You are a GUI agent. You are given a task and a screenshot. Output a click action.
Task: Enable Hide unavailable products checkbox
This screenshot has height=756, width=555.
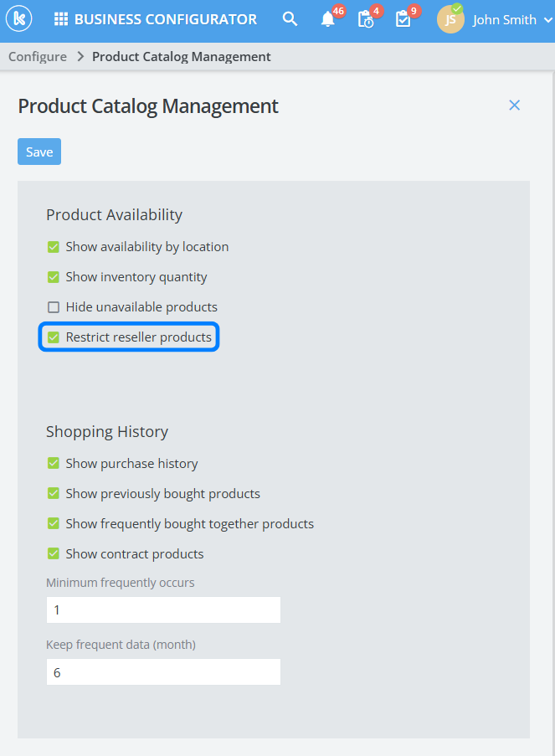pos(54,307)
